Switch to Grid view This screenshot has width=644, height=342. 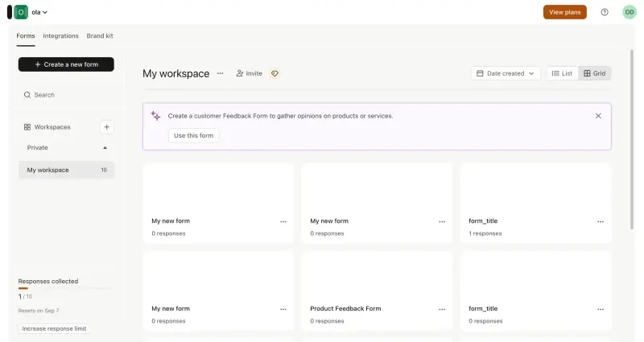click(x=595, y=73)
